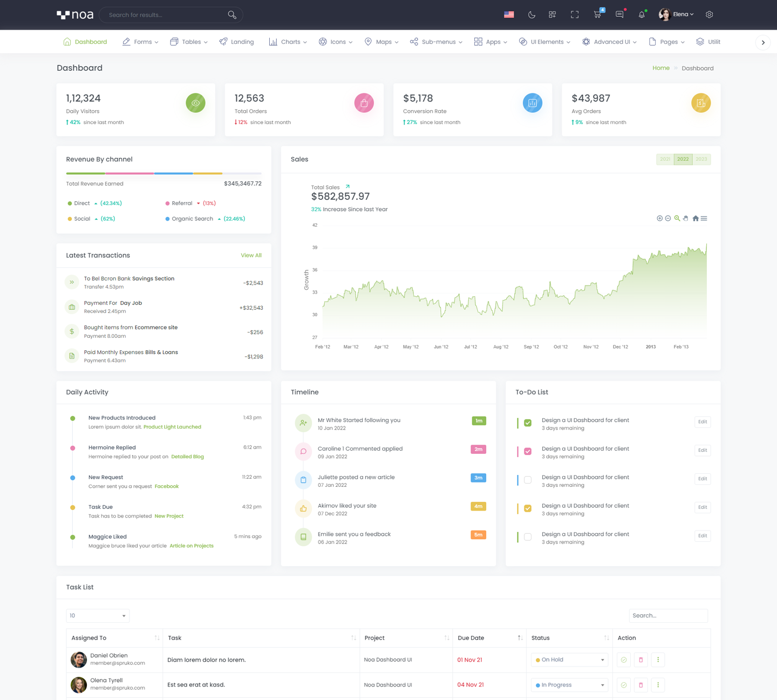Image resolution: width=777 pixels, height=700 pixels.
Task: Click the chart home reset icon
Action: (696, 219)
